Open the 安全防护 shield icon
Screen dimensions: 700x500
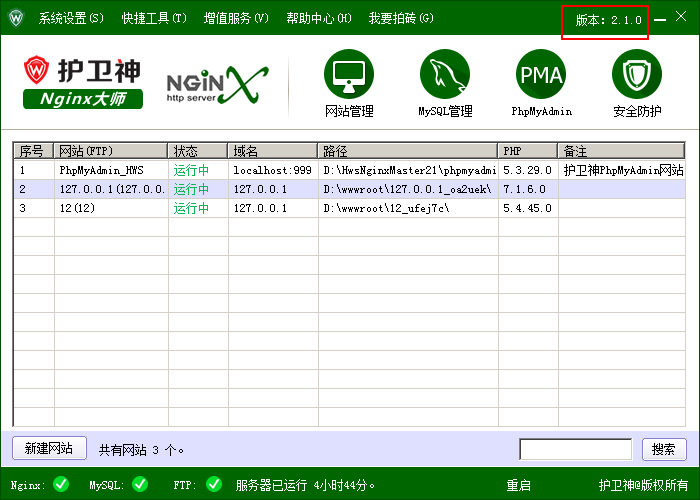coord(637,75)
